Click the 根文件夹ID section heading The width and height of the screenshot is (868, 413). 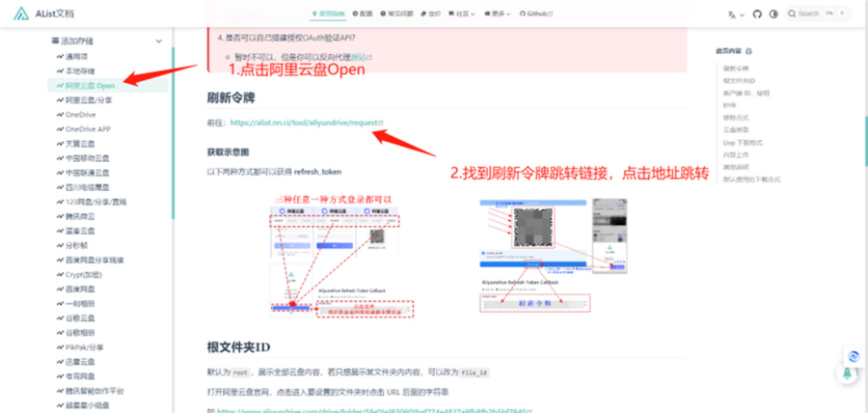tap(238, 347)
